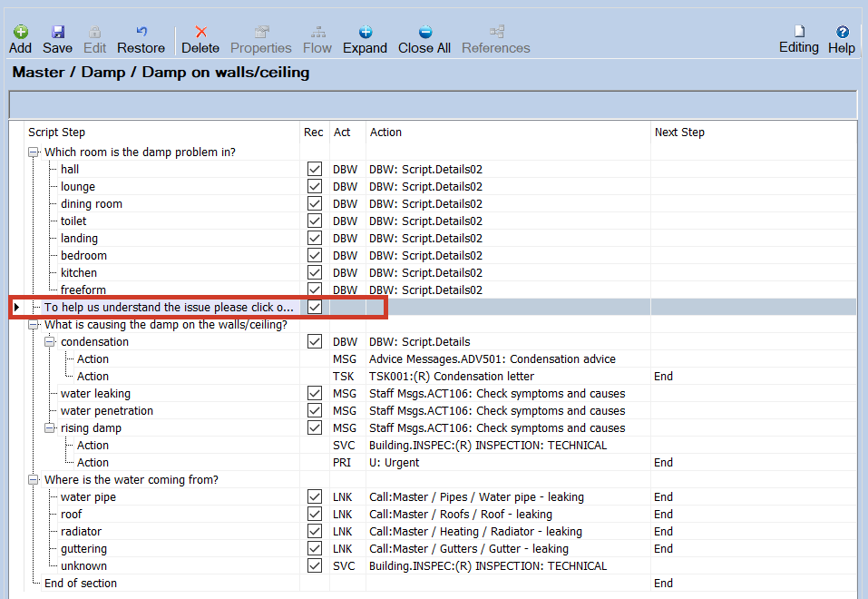Select the kitchen answer row

(x=79, y=273)
